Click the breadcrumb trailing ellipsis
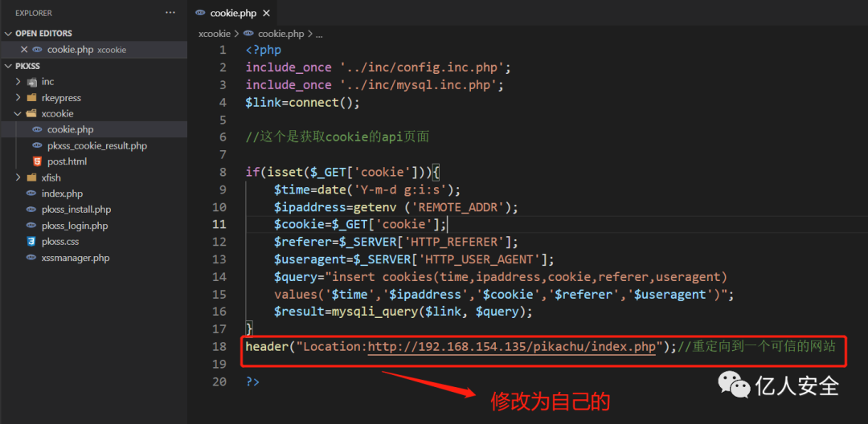868x424 pixels. 319,35
